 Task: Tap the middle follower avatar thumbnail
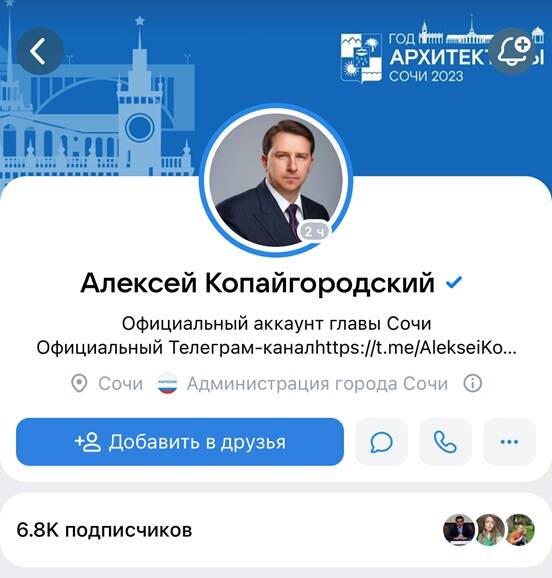click(x=489, y=530)
